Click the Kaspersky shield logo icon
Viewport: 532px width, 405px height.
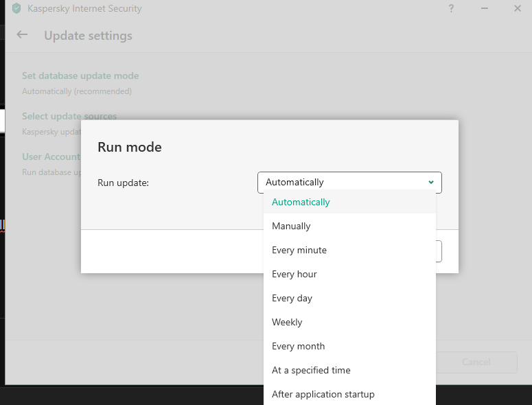pyautogui.click(x=16, y=9)
